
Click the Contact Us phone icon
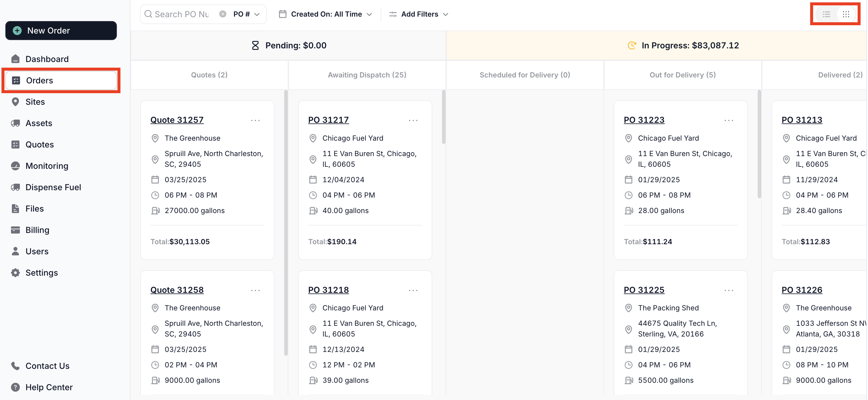(15, 366)
